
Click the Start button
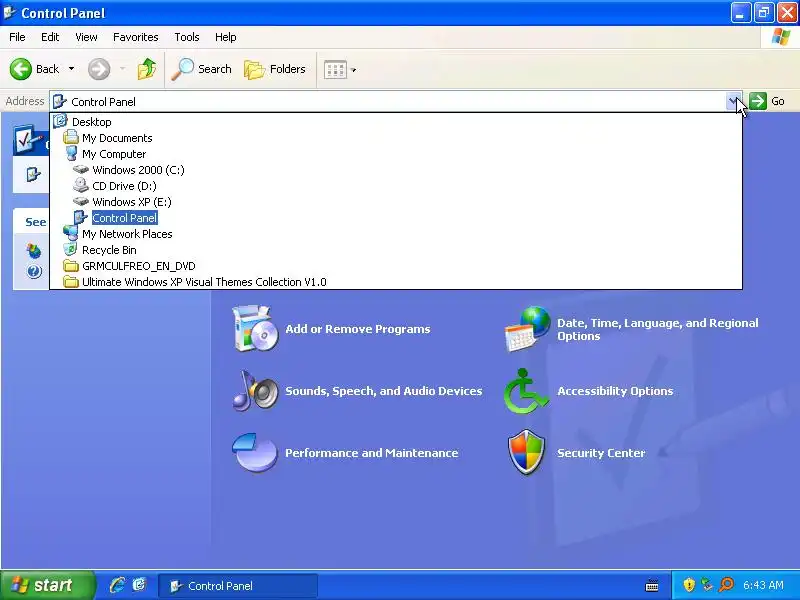pyautogui.click(x=47, y=585)
